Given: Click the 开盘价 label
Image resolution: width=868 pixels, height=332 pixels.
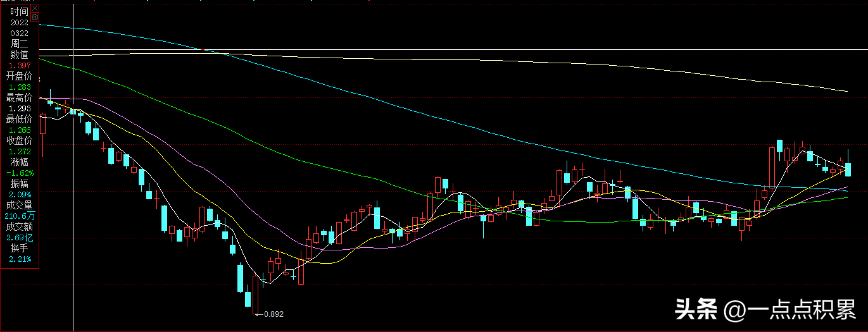Looking at the screenshot, I should 19,76.
